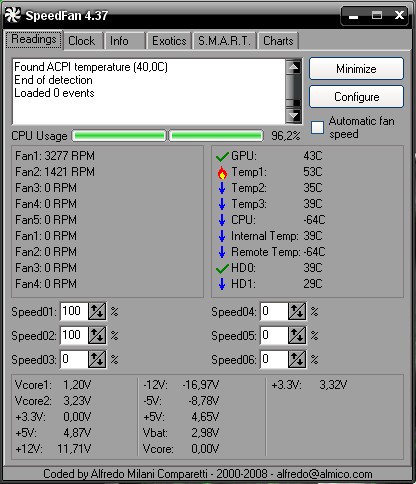Viewport: 416px width, 484px height.
Task: Click the Vcore2 3,23V voltage reading
Action: (x=53, y=401)
